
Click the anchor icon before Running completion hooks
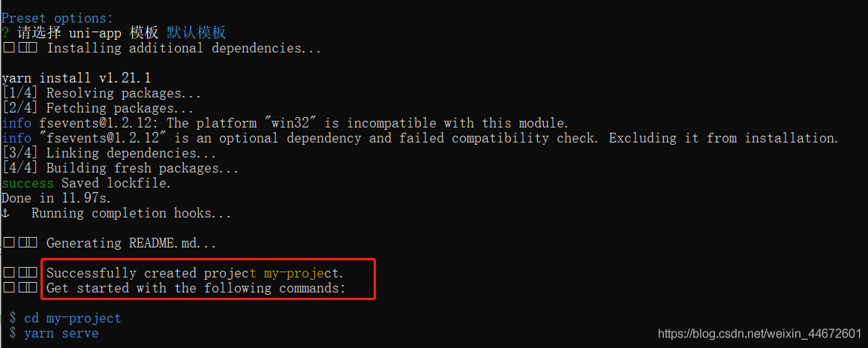point(5,214)
